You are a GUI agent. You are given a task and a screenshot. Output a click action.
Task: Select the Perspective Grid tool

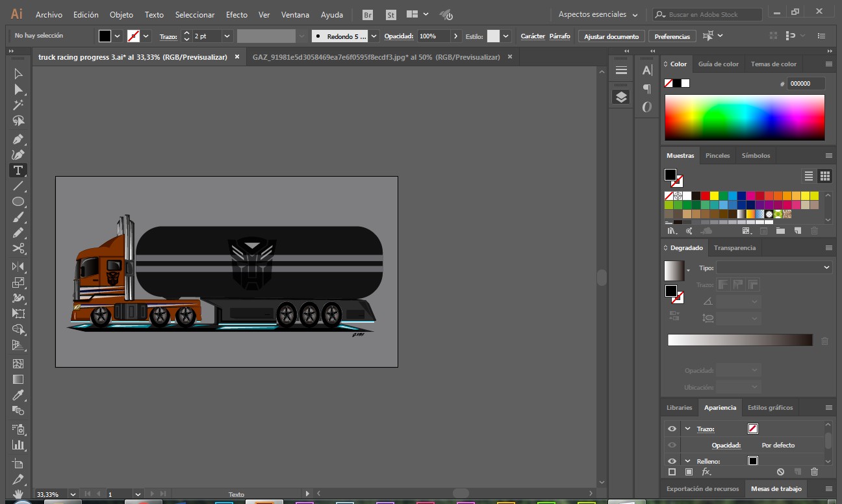pyautogui.click(x=18, y=345)
